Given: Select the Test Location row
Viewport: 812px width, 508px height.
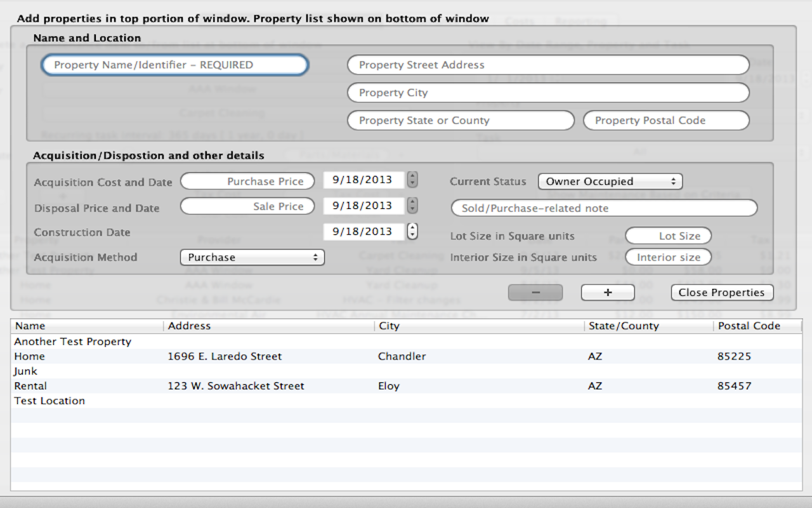Looking at the screenshot, I should click(x=190, y=401).
